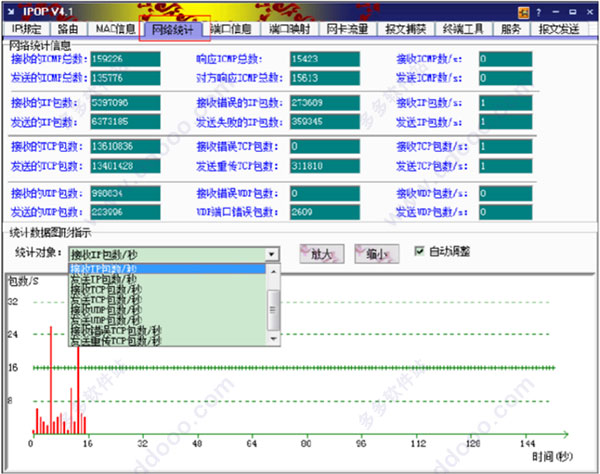Click the 接收的ICMP总数 value 159226
The width and height of the screenshot is (600, 474).
click(x=125, y=59)
